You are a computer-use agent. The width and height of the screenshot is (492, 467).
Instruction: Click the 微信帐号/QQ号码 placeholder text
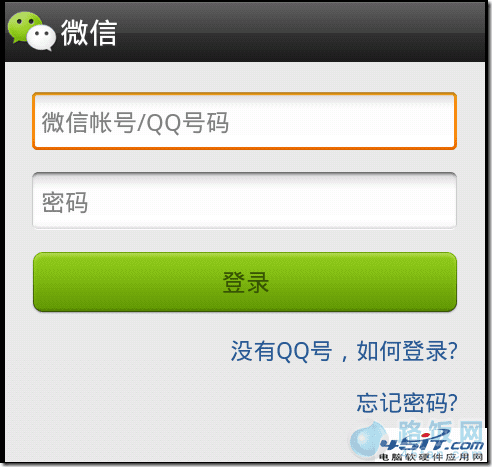coord(135,122)
